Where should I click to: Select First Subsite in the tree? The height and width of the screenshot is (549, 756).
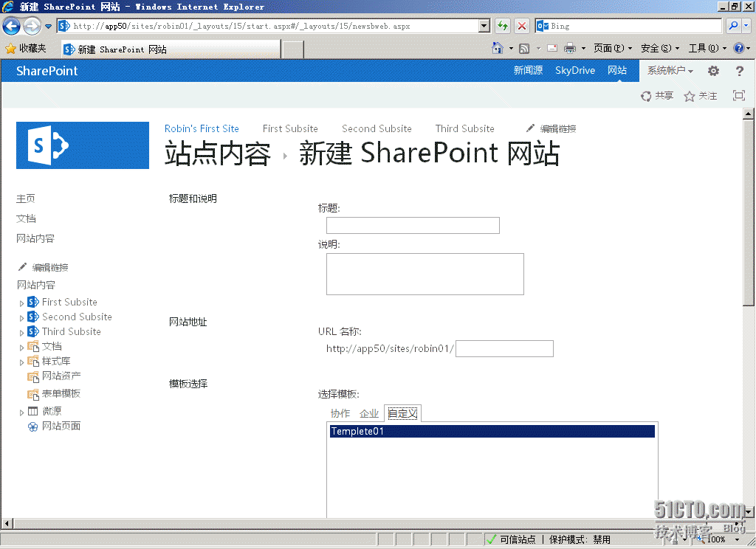click(69, 303)
